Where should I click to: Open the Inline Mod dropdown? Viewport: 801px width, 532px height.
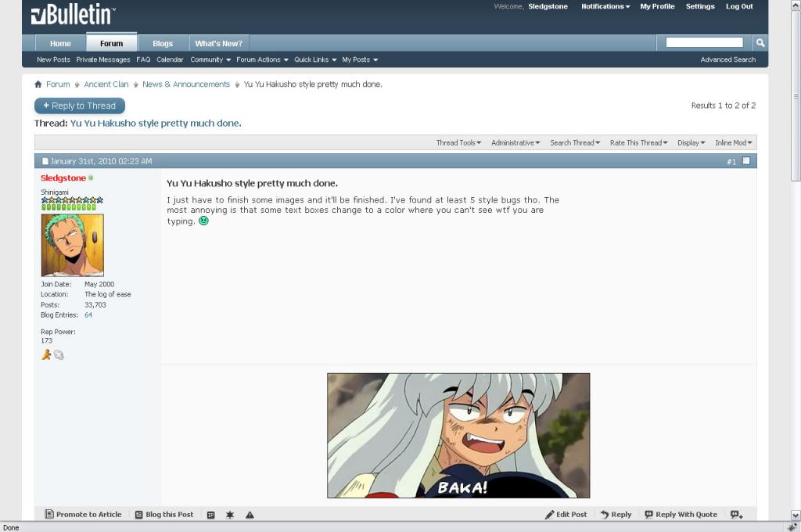click(734, 143)
